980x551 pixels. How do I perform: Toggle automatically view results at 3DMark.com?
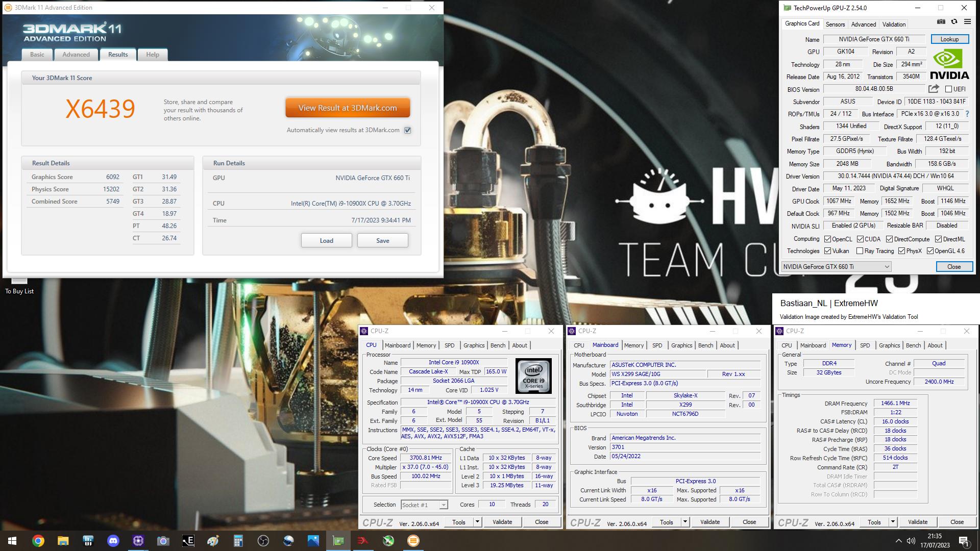[408, 130]
